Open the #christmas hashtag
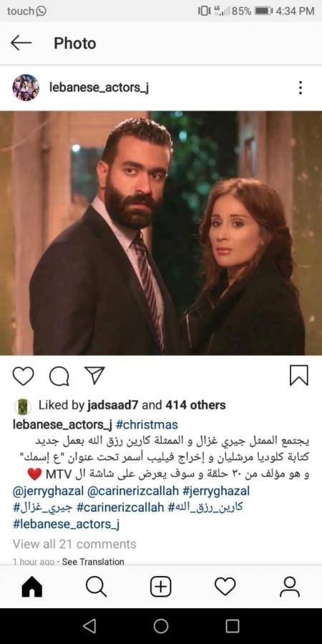322x644 pixels. click(x=147, y=424)
